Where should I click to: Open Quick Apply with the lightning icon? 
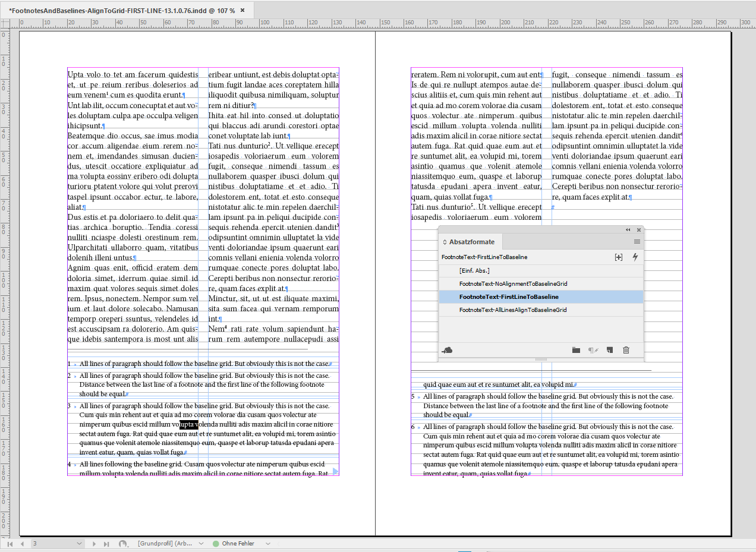pos(636,257)
